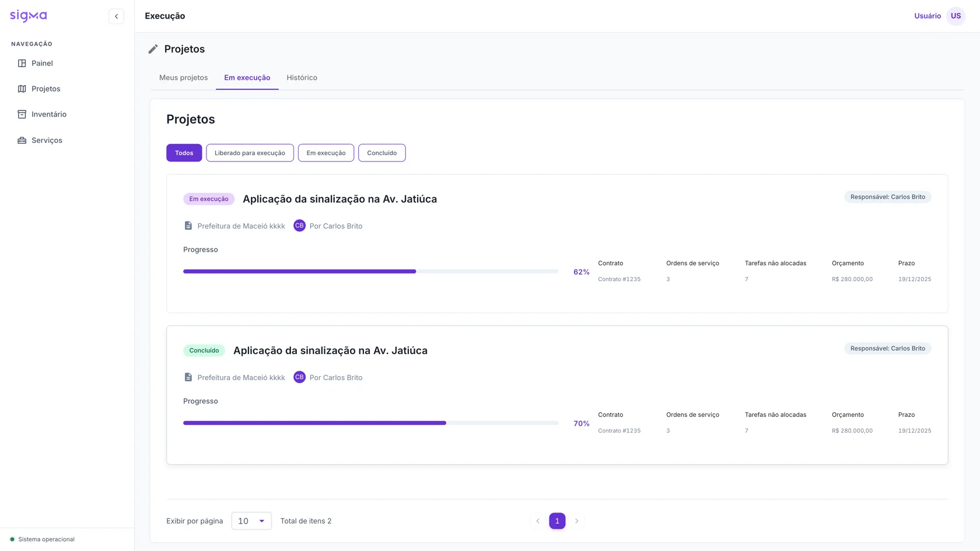Filter by Em execução status chip

click(325, 153)
